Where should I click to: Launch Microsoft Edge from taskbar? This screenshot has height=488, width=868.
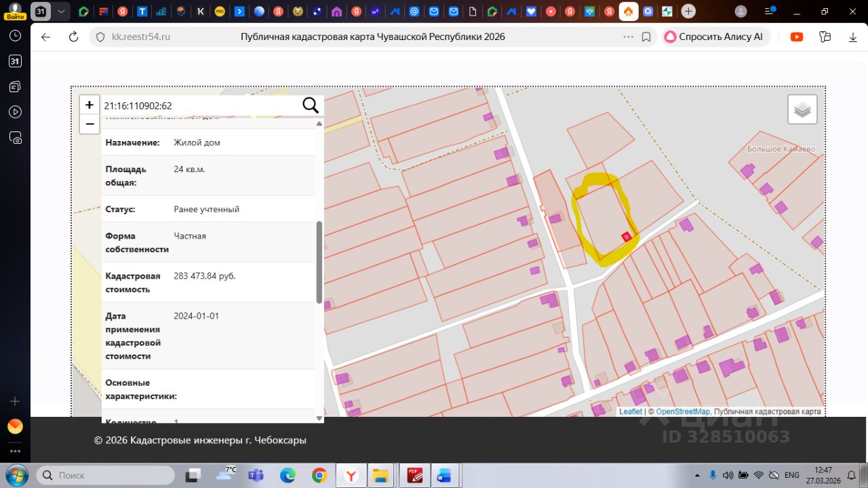tap(288, 475)
